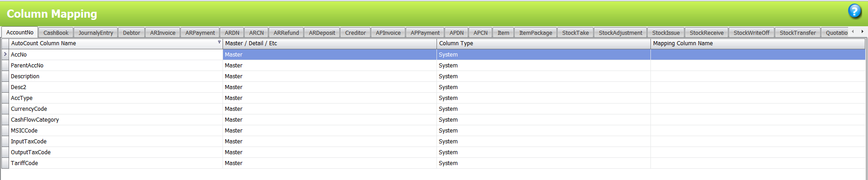Click the Master cell in AccType row

coord(330,98)
